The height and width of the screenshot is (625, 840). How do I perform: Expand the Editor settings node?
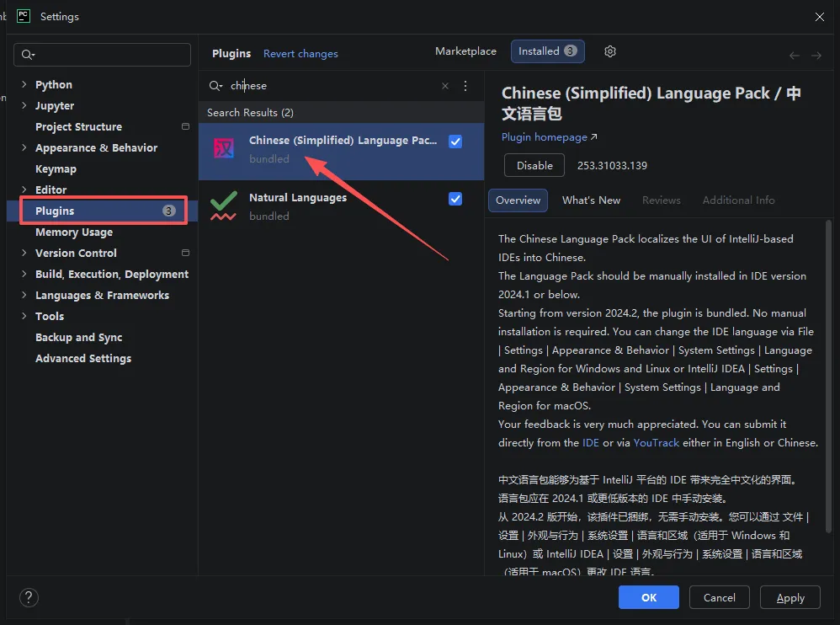pos(24,190)
